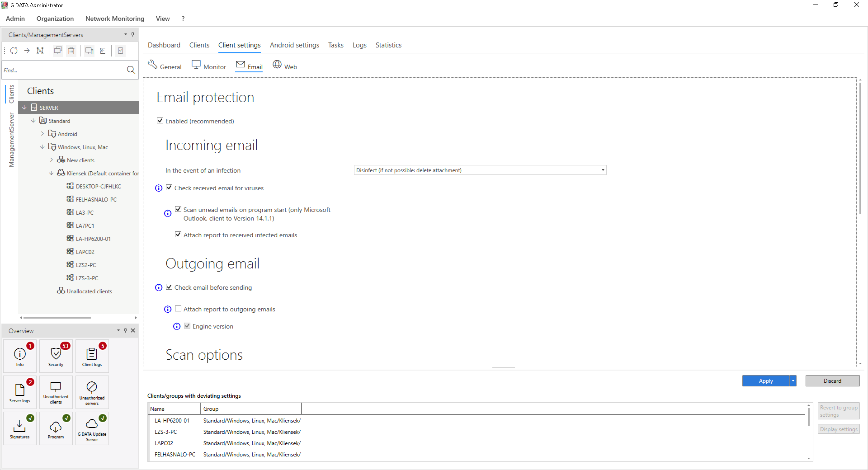This screenshot has width=868, height=470.
Task: Open Clients/ManagementServers panel options arrow
Action: [x=126, y=34]
